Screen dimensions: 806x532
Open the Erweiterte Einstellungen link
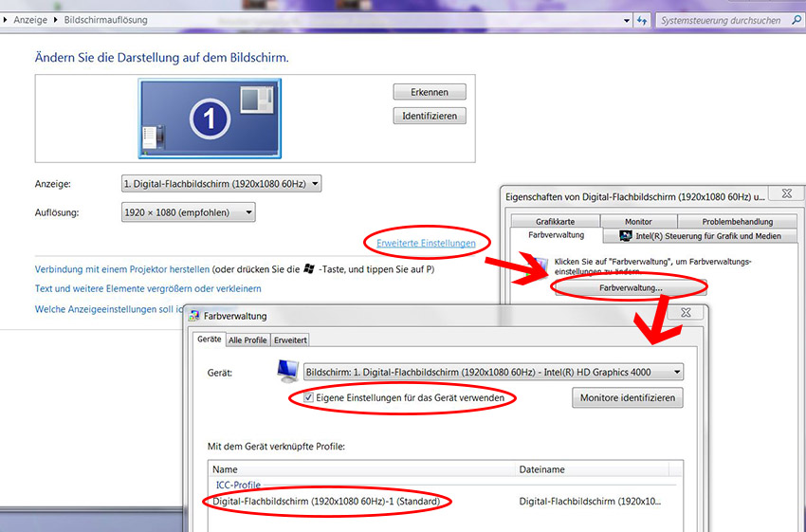pyautogui.click(x=426, y=244)
